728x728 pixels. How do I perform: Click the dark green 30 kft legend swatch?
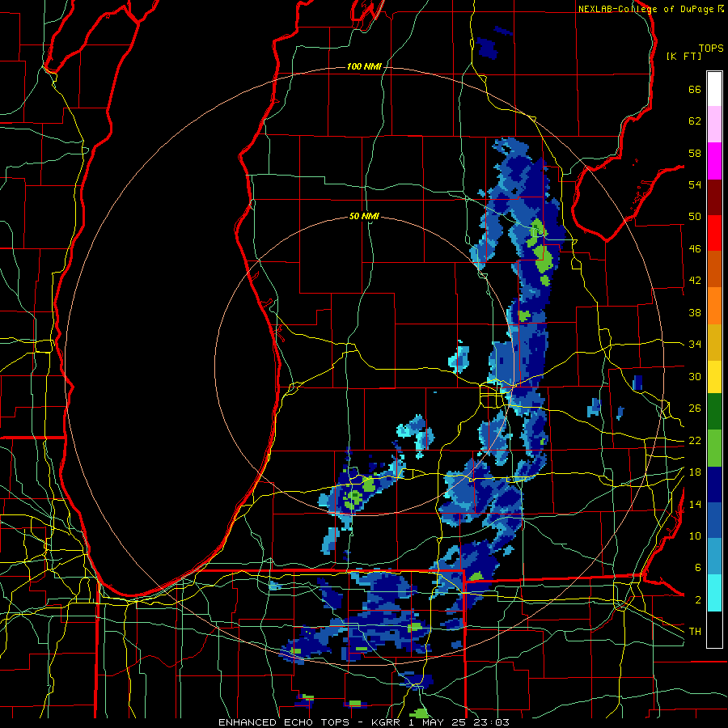[714, 412]
